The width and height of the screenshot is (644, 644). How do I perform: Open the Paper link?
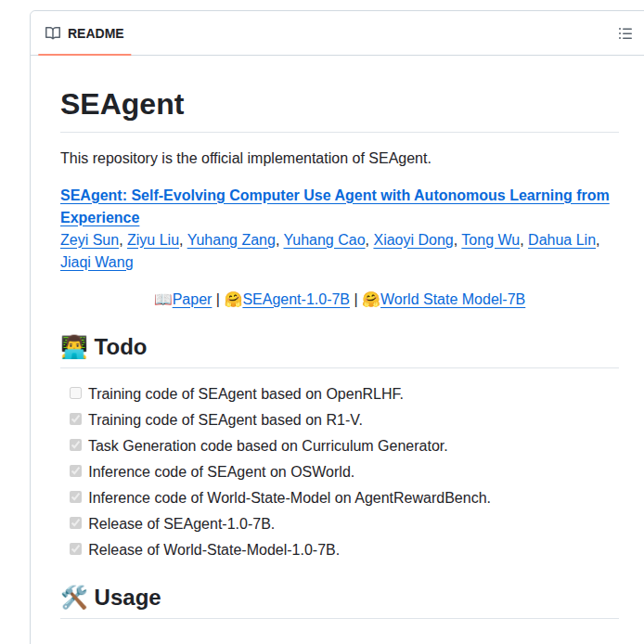coord(192,300)
